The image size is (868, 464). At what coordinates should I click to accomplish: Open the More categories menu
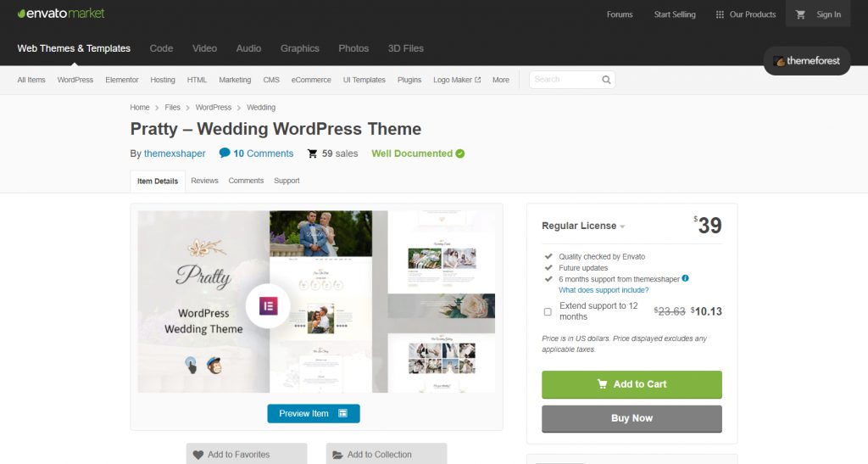500,80
